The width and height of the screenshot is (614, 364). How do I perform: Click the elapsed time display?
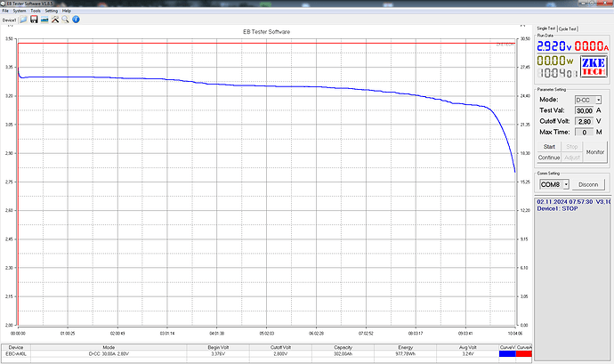click(x=557, y=73)
